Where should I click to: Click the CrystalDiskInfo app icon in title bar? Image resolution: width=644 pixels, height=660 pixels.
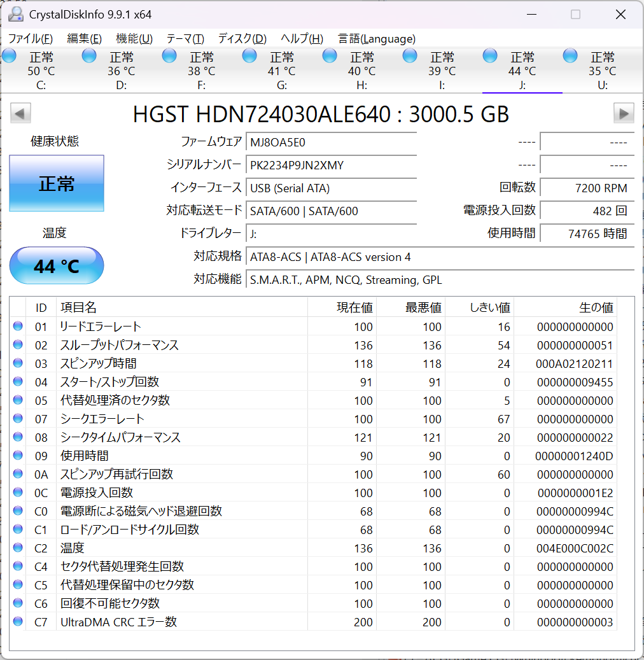(x=15, y=14)
